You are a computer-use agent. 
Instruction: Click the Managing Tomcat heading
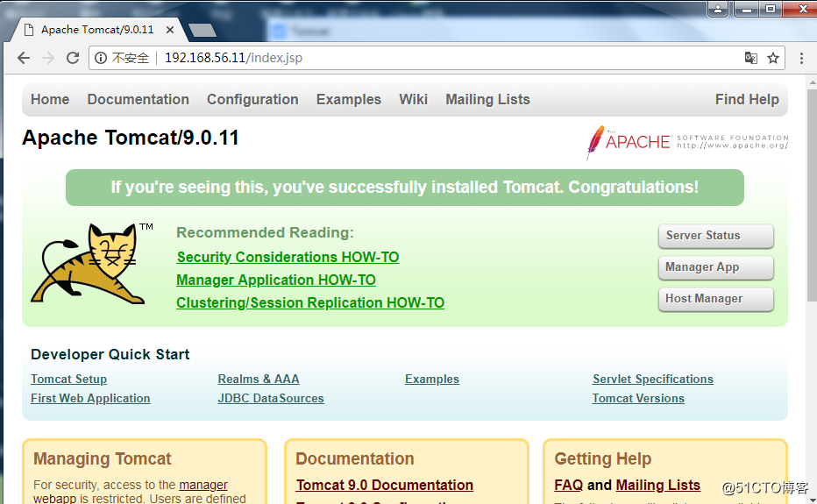(102, 458)
